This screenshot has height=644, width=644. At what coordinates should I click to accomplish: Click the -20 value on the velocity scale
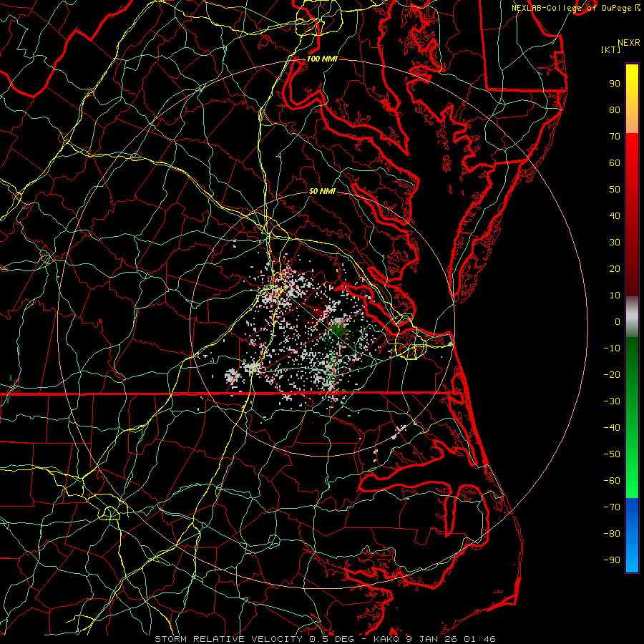point(612,375)
